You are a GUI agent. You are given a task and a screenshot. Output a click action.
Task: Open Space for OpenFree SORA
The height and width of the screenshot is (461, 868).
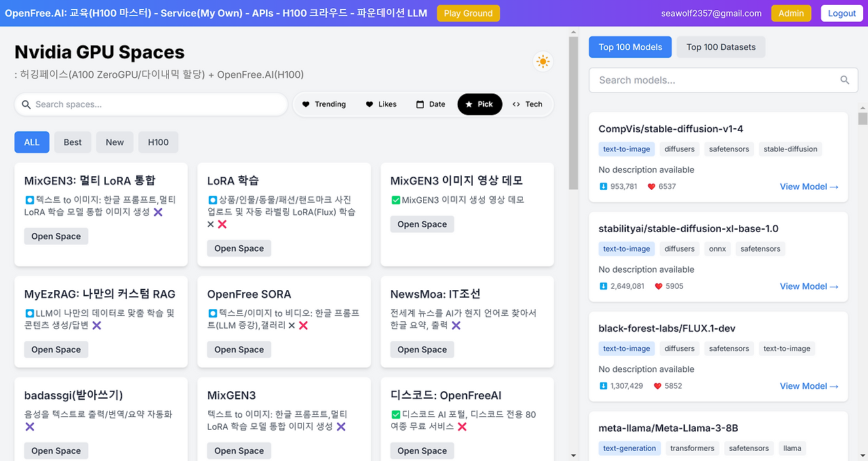[x=239, y=350]
